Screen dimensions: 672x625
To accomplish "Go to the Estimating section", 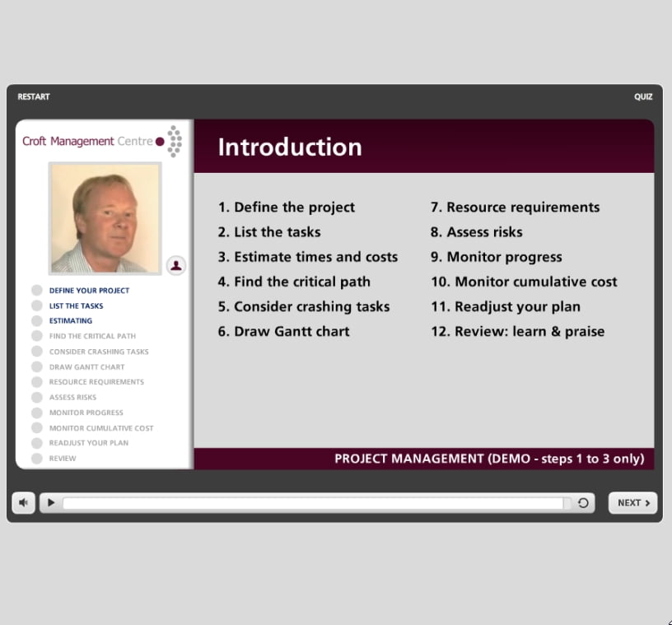I will [71, 321].
